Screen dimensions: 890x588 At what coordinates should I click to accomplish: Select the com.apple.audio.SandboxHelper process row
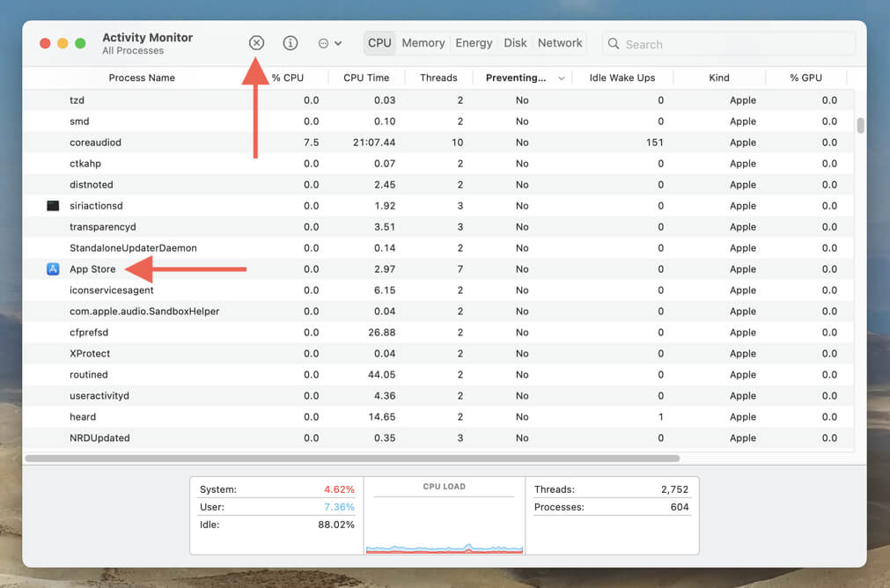pos(438,311)
